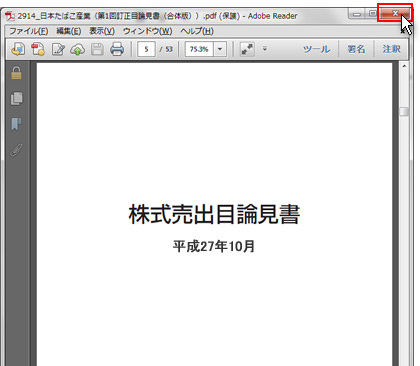This screenshot has height=366, width=420.
Task: Click the zoom percentage field 75.3%
Action: coord(199,49)
